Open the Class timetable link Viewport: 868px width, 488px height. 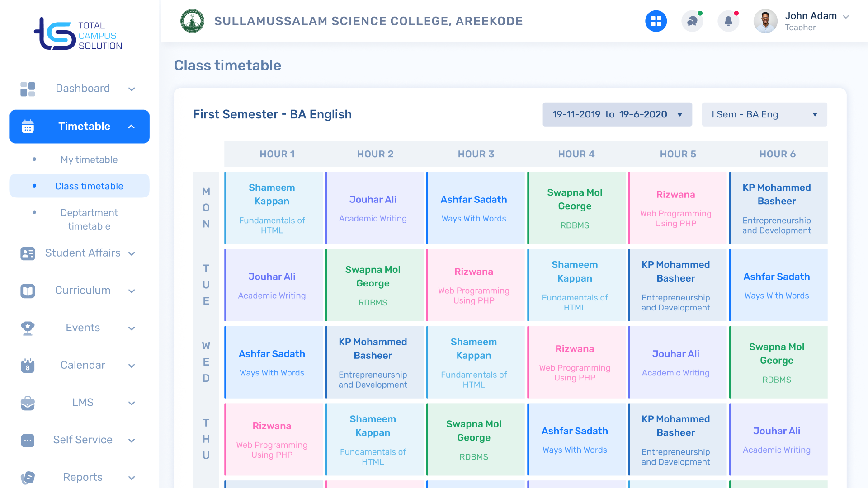pyautogui.click(x=89, y=186)
